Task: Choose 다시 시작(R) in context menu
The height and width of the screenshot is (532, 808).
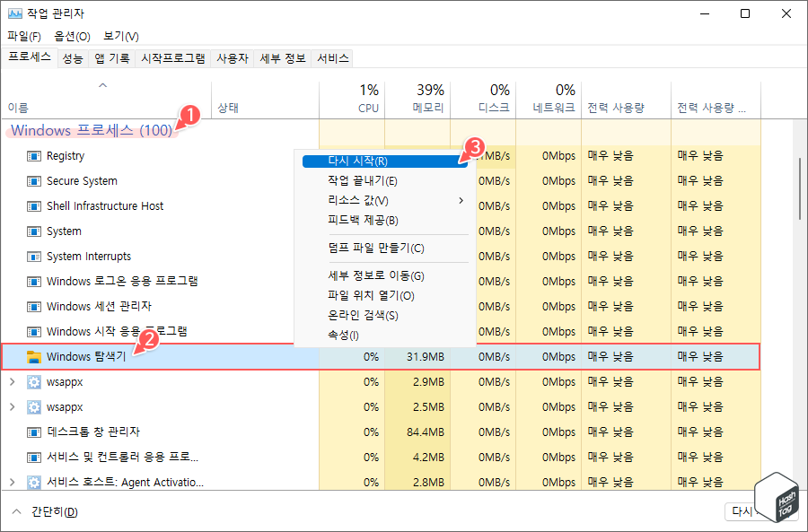Action: (385, 161)
